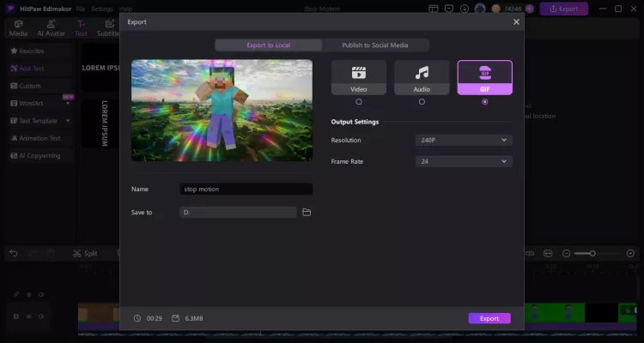Click the user avatar icon in title bar
This screenshot has width=644, height=343.
[480, 9]
